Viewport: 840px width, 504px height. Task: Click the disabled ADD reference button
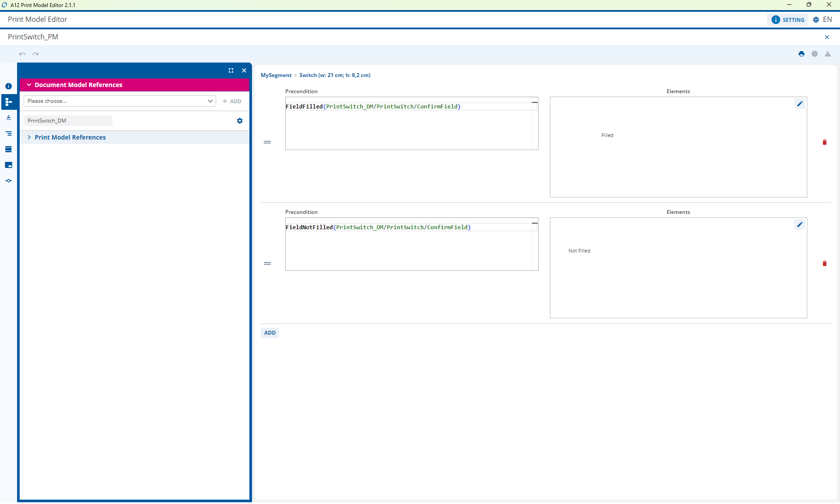point(232,101)
